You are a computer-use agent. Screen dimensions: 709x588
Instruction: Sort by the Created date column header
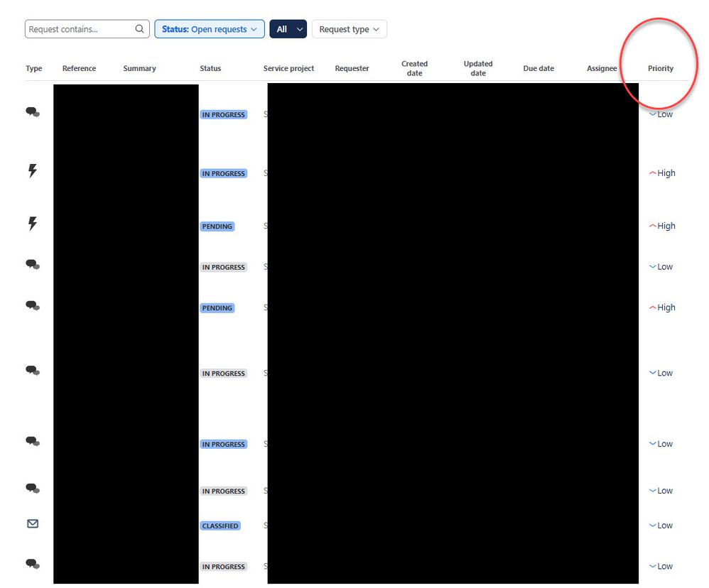coord(414,68)
